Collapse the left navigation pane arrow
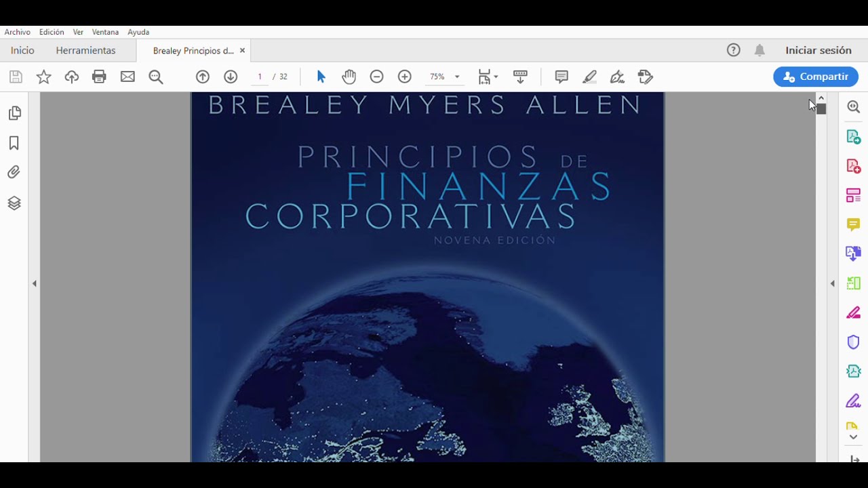Viewport: 868px width, 488px height. 35,283
